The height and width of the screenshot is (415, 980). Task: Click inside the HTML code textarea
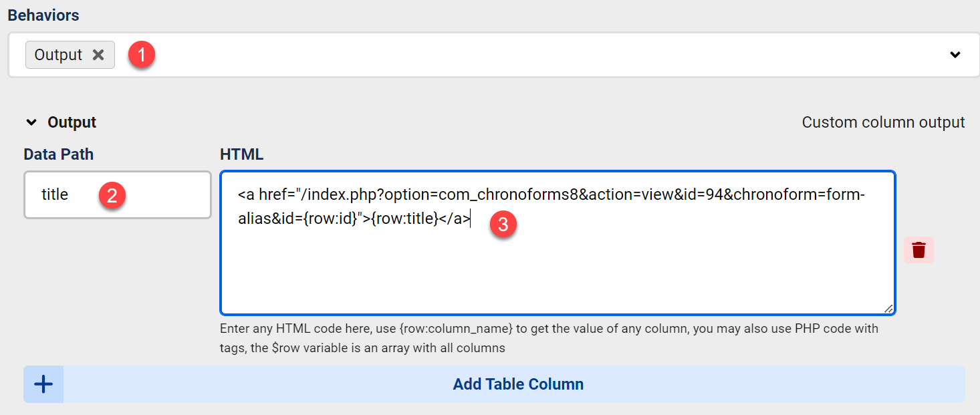558,243
